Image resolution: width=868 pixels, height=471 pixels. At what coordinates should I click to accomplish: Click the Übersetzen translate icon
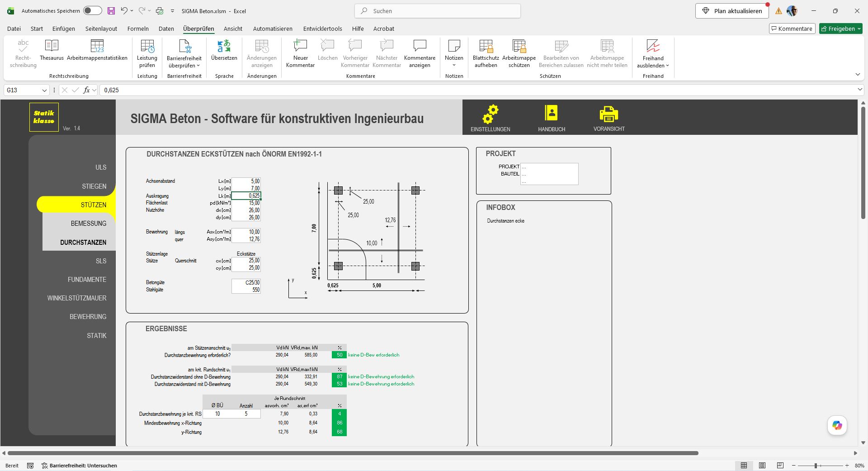click(x=224, y=50)
